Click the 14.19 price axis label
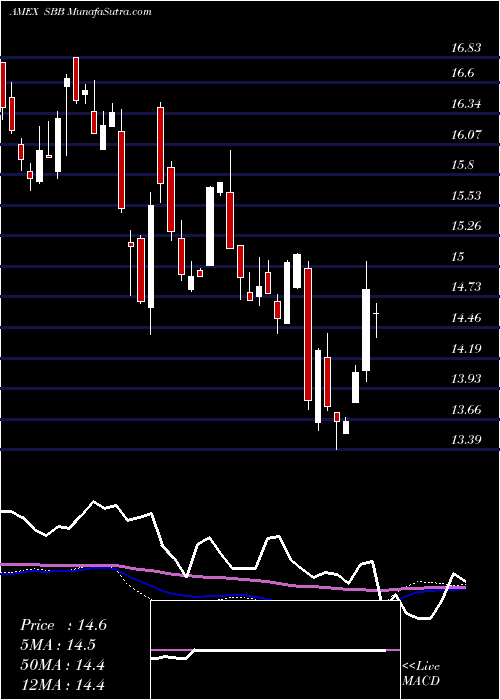The height and width of the screenshot is (700, 500). (x=466, y=348)
